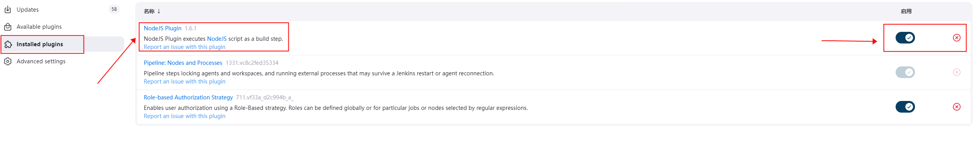Click the Available plugins shopping bag icon
Image resolution: width=980 pixels, height=146 pixels.
(x=8, y=27)
